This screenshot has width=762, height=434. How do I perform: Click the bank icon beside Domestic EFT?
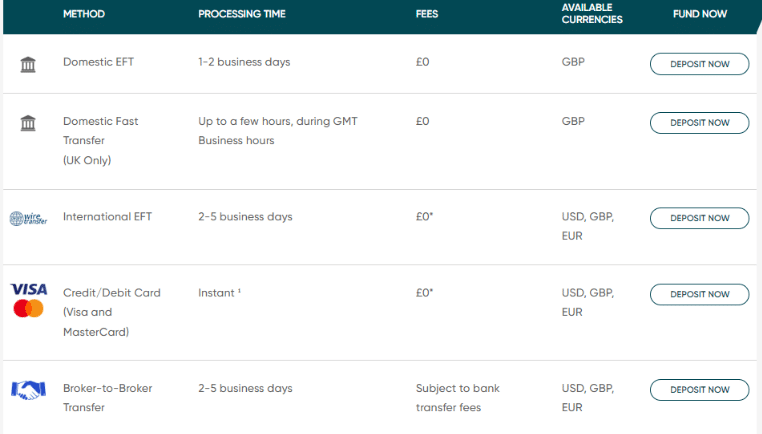(x=28, y=64)
